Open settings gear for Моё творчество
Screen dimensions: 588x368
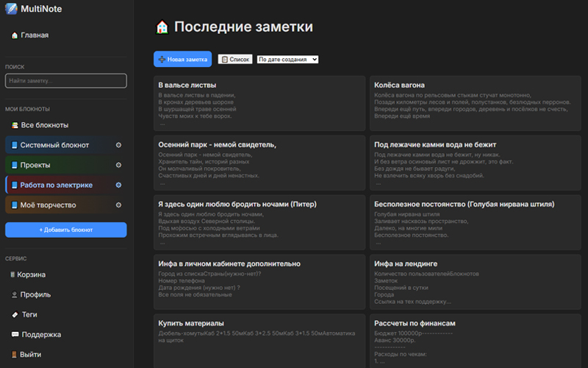(118, 205)
